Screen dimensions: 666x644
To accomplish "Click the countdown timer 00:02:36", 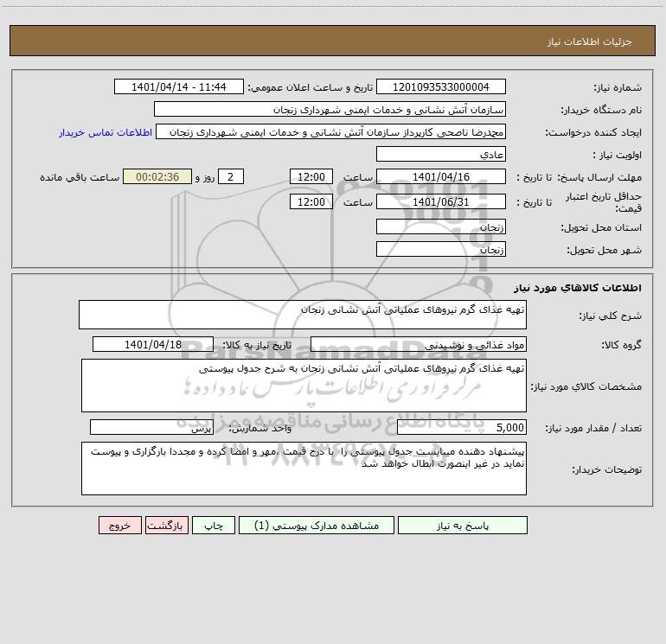I will pos(157,176).
